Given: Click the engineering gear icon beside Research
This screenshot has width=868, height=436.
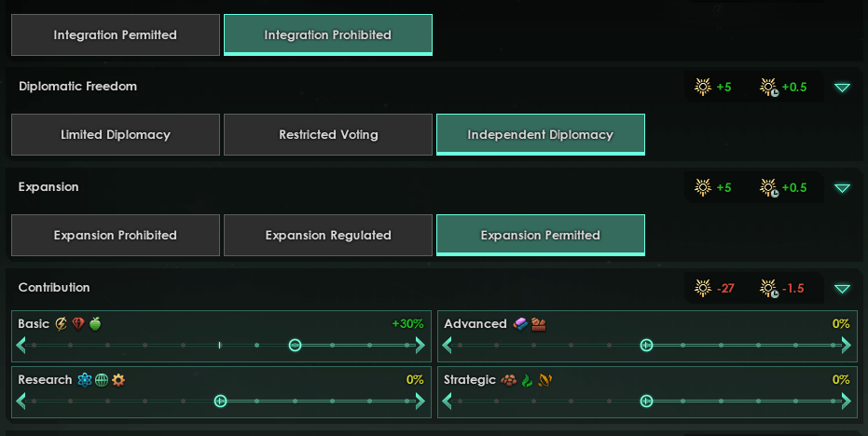Looking at the screenshot, I should coord(118,379).
